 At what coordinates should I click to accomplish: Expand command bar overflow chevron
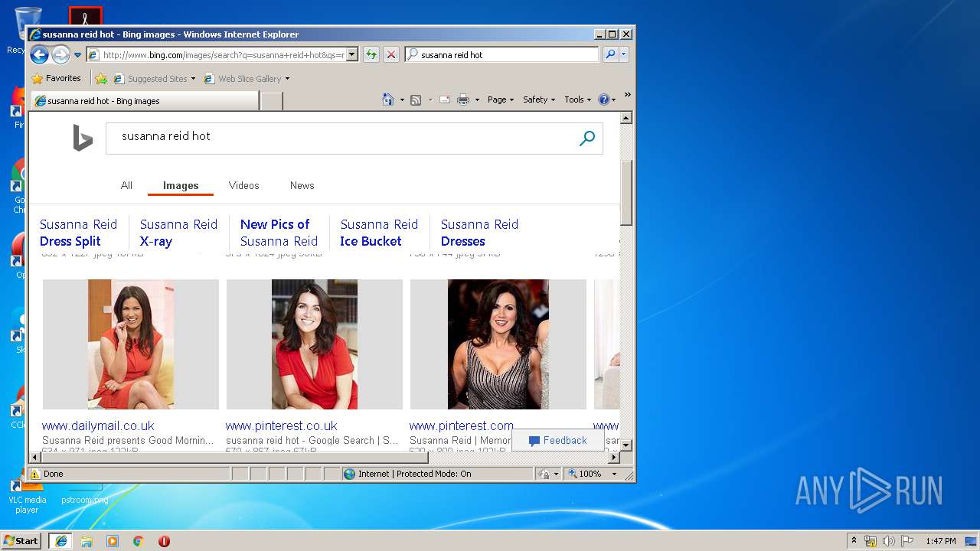click(627, 96)
